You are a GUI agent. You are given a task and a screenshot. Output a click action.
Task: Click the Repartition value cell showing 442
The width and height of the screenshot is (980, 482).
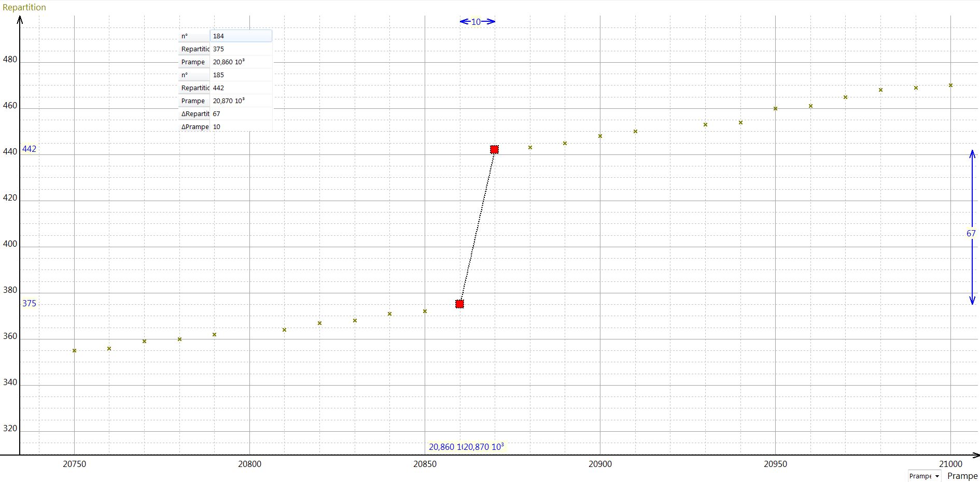pyautogui.click(x=241, y=88)
